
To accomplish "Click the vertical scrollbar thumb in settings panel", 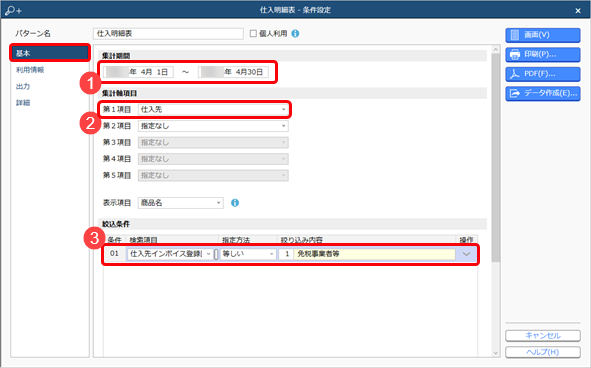I will click(496, 158).
